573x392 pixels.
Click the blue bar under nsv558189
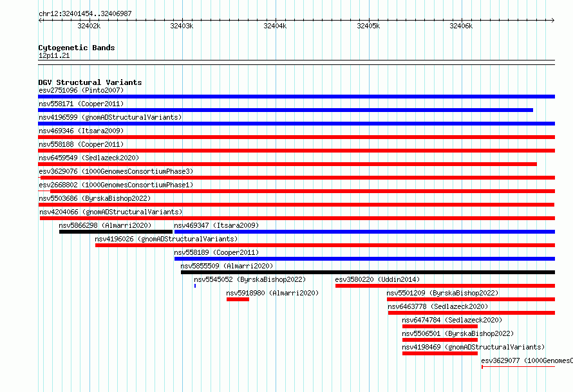[x=364, y=259]
